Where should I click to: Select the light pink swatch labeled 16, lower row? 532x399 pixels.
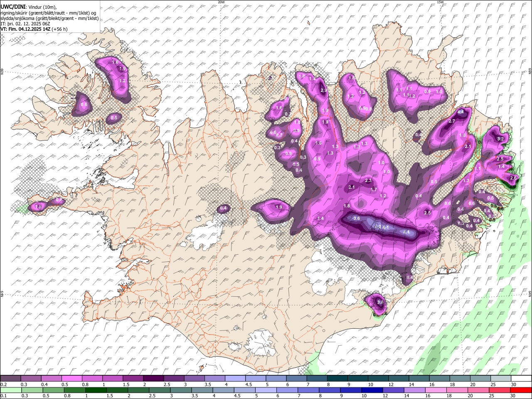[436, 390]
